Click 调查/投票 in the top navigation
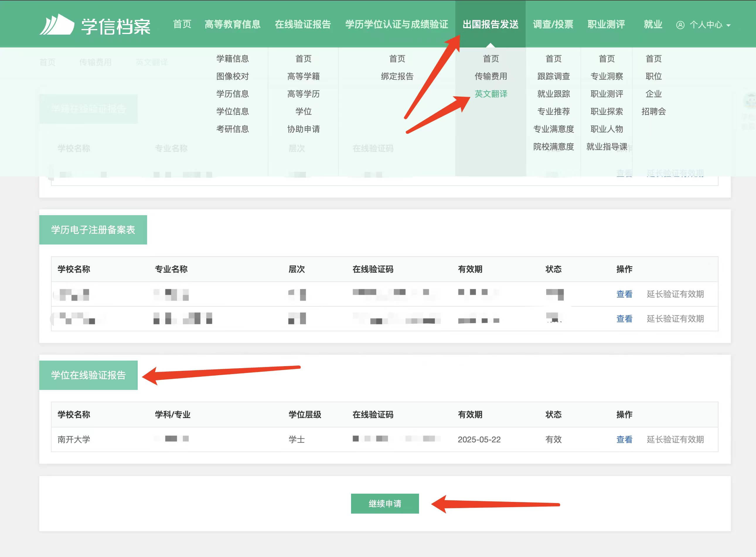 click(x=554, y=24)
